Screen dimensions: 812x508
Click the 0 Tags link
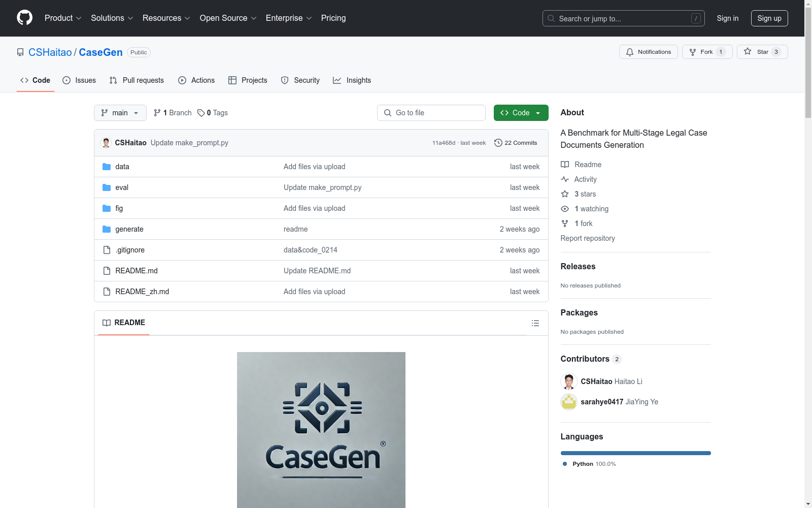point(213,113)
